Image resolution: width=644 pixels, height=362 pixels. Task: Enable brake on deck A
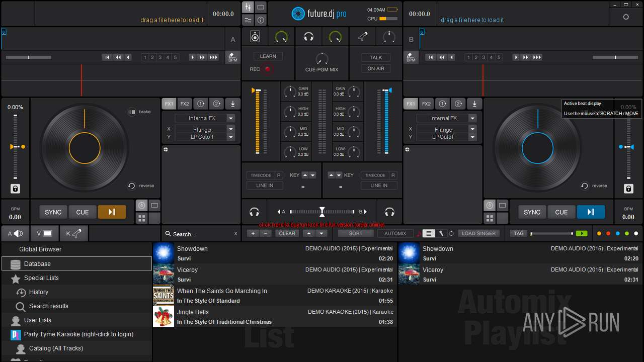(x=139, y=112)
